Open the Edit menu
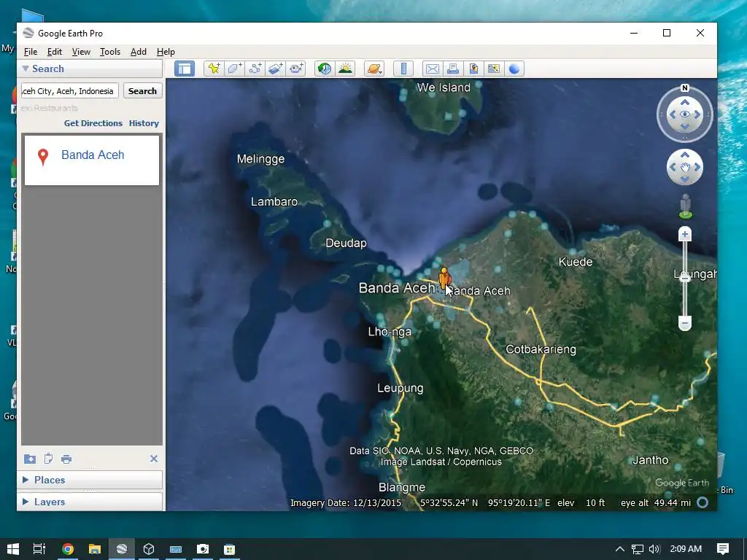747x560 pixels. 54,52
